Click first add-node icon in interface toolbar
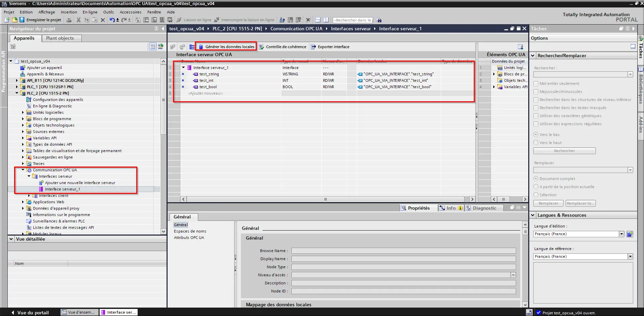 [x=173, y=47]
